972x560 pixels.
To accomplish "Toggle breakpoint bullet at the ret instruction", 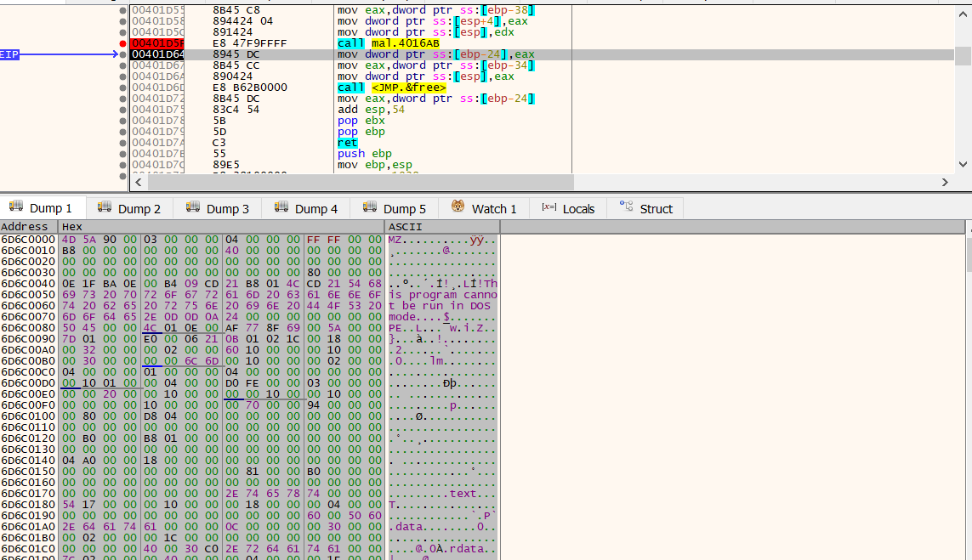I will coord(123,143).
